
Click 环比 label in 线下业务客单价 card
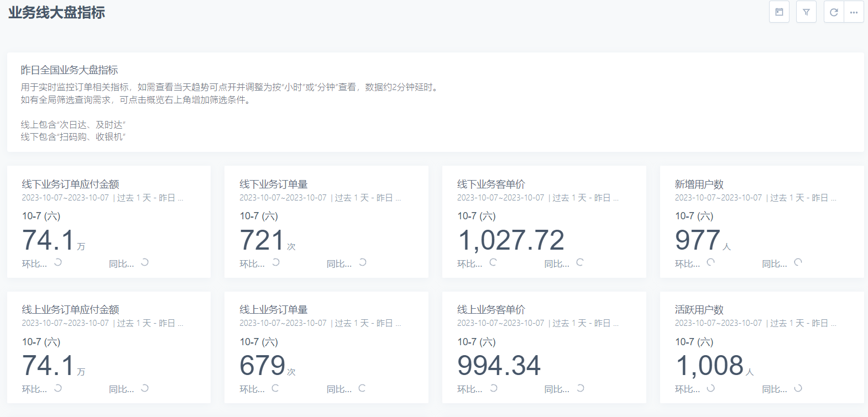(470, 264)
